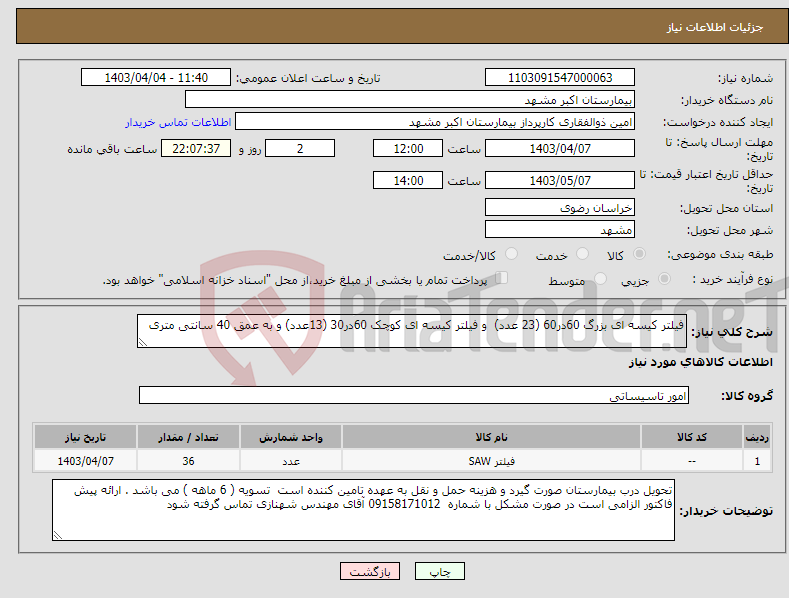Click the توضیحات خریدار notes textarea
This screenshot has width=789, height=598.
pyautogui.click(x=363, y=510)
